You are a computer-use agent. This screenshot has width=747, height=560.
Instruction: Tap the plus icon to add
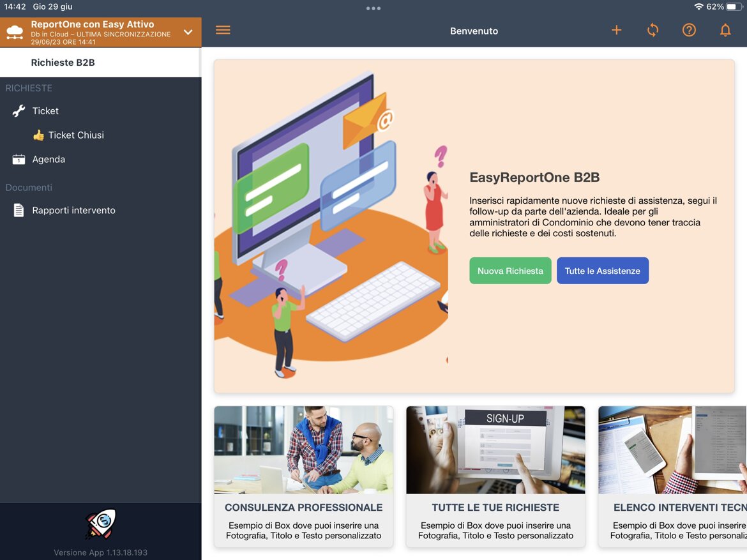point(616,31)
